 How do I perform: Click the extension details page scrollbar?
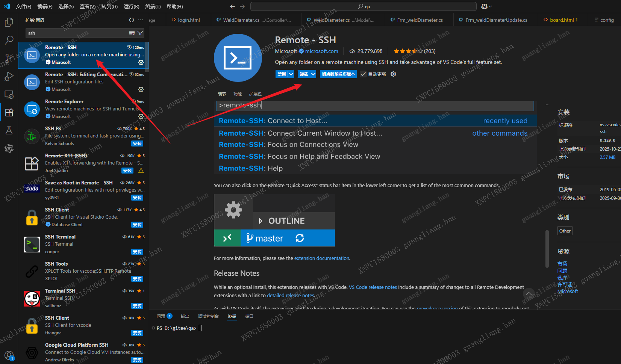[547, 249]
